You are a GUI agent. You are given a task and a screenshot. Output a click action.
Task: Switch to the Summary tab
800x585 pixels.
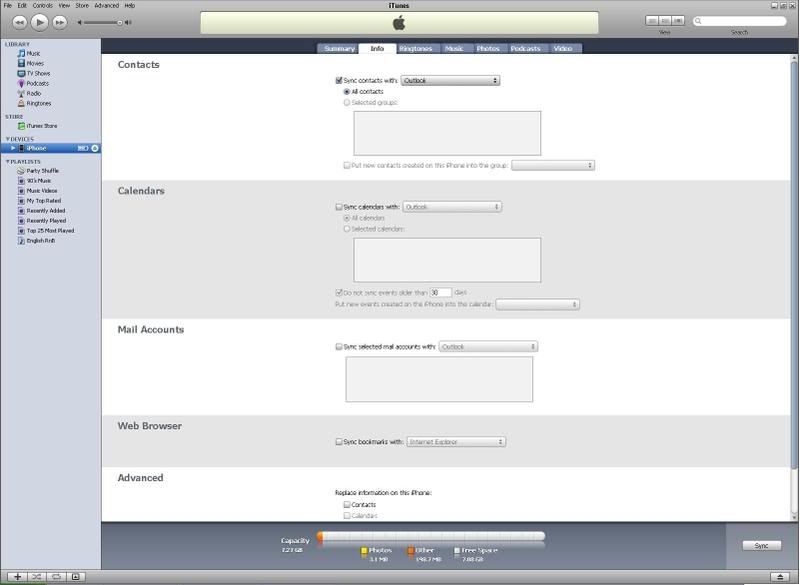[x=339, y=48]
